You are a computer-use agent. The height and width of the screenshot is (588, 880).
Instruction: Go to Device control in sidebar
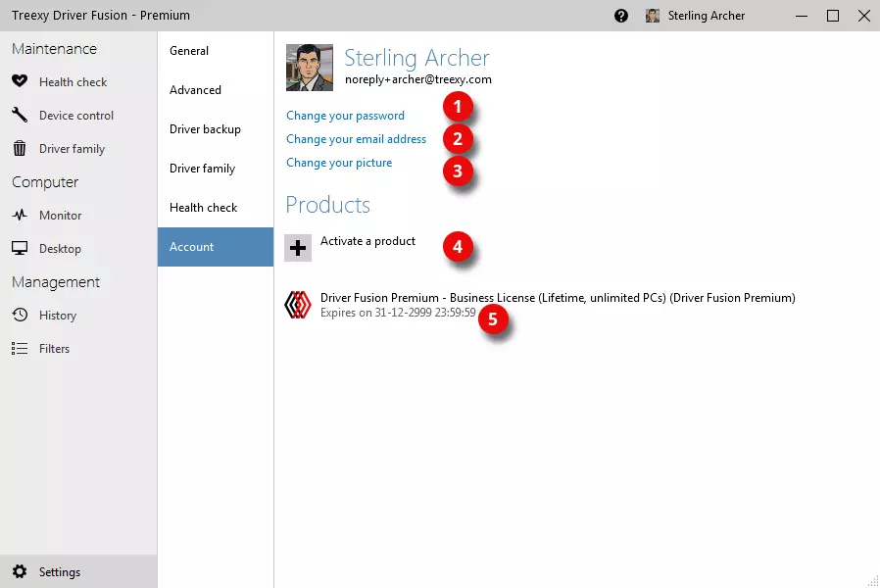click(x=78, y=115)
